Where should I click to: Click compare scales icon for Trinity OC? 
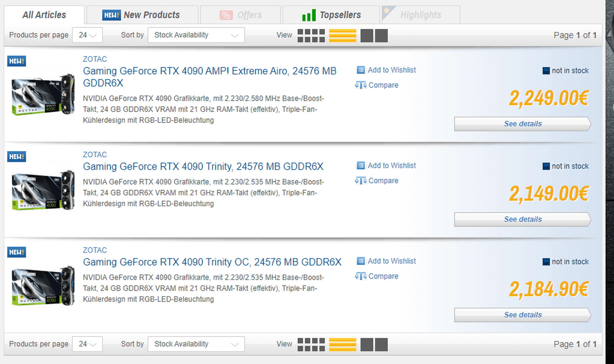point(361,276)
